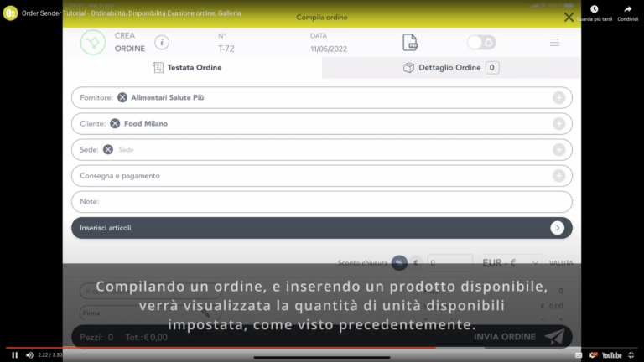
Task: Open the order document PDF icon
Action: pos(410,42)
